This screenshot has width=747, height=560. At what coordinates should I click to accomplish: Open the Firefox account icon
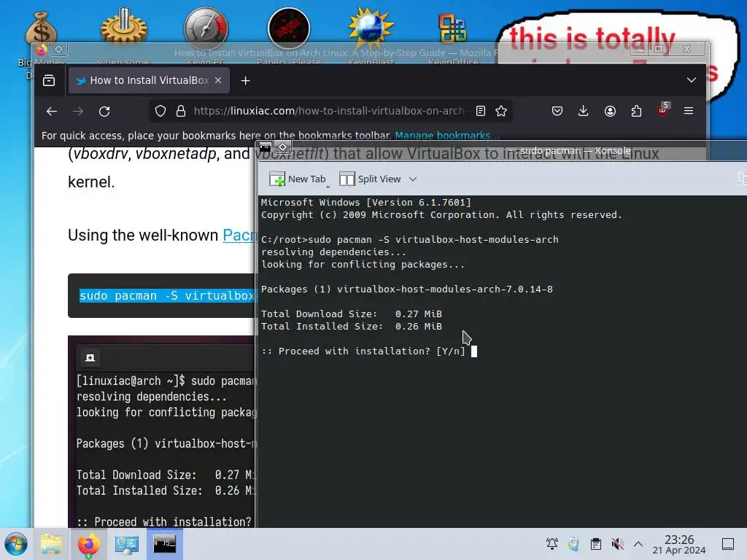tap(610, 111)
